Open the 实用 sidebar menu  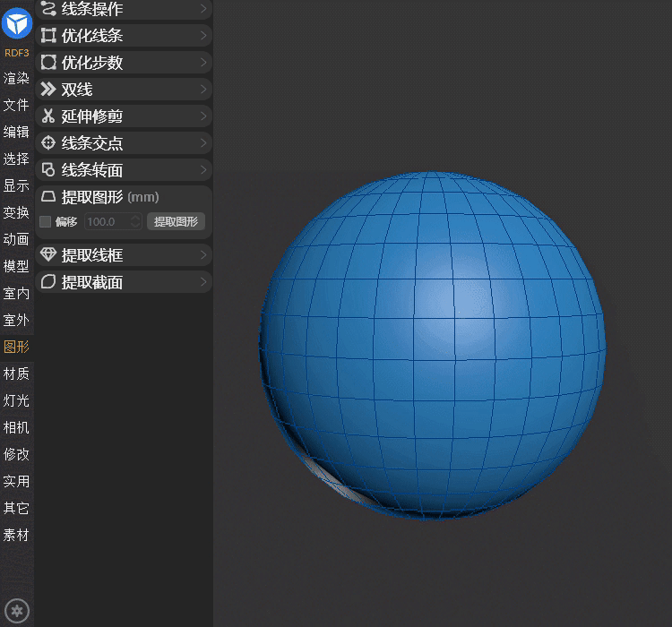click(16, 481)
